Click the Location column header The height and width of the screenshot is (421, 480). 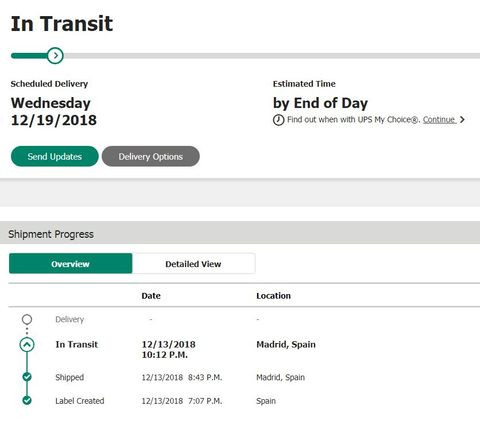(273, 296)
